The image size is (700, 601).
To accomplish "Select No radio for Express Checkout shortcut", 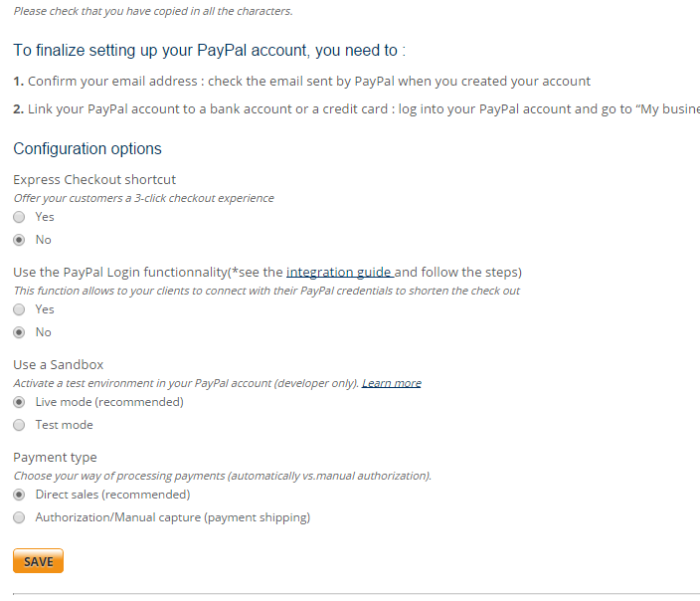I will tap(19, 240).
